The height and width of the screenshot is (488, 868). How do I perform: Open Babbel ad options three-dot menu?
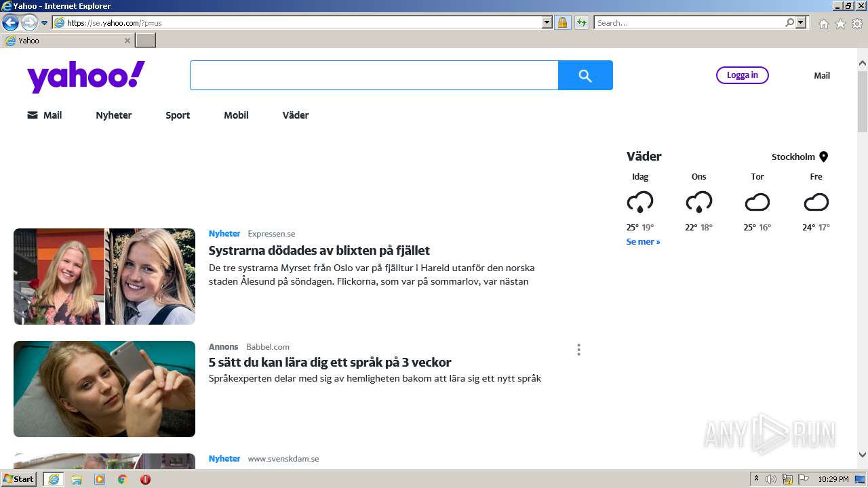[578, 350]
